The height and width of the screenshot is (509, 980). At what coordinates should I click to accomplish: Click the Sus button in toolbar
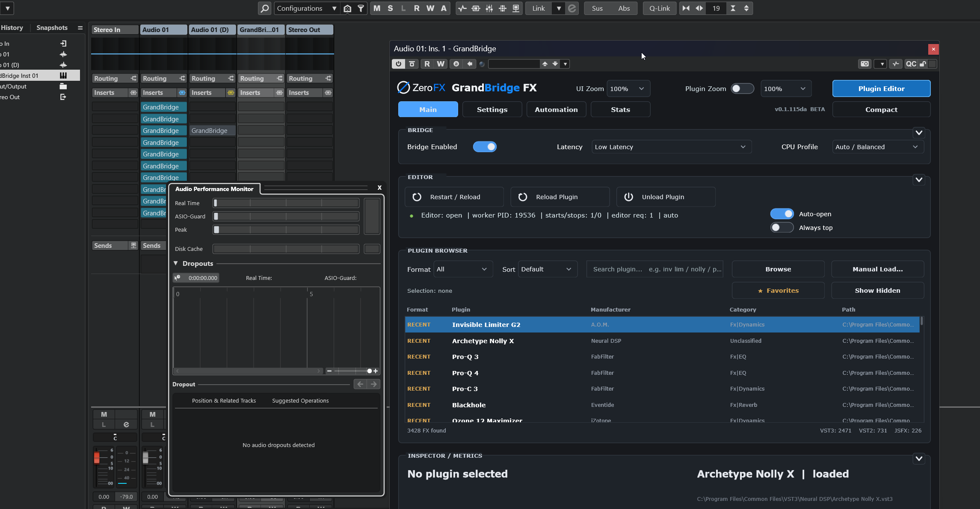click(x=597, y=8)
